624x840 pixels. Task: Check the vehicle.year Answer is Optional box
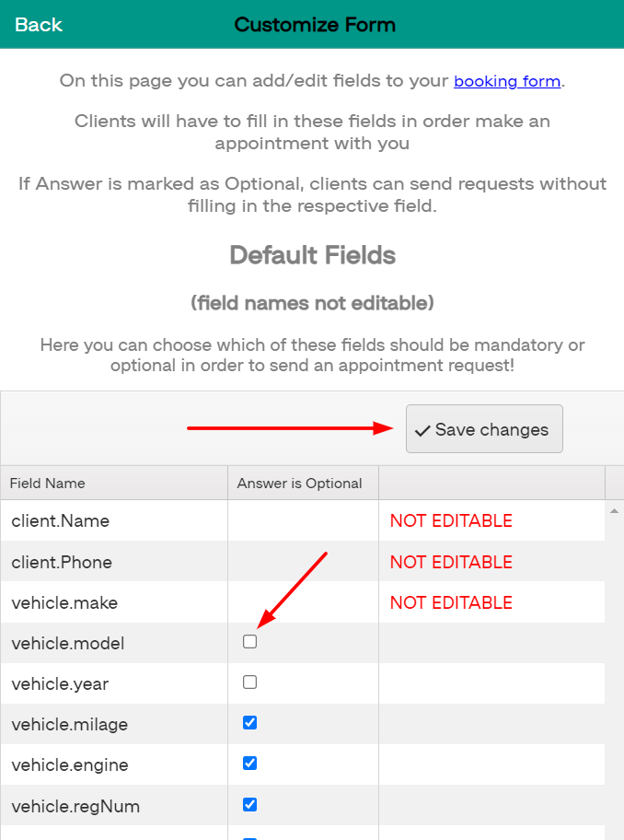click(249, 682)
